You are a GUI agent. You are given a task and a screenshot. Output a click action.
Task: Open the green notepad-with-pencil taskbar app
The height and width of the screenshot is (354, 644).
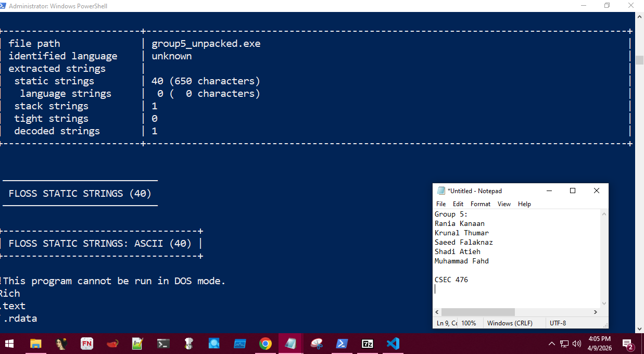click(x=138, y=344)
